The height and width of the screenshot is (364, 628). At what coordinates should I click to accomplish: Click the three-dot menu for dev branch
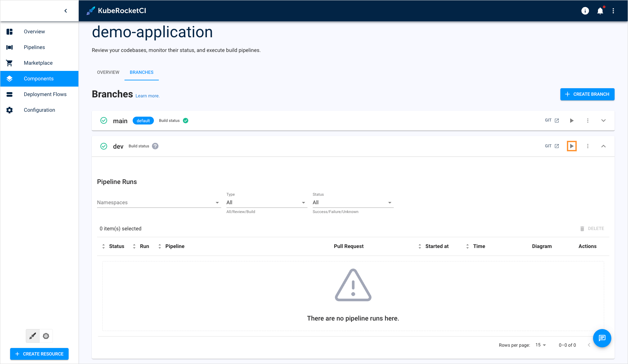(588, 146)
